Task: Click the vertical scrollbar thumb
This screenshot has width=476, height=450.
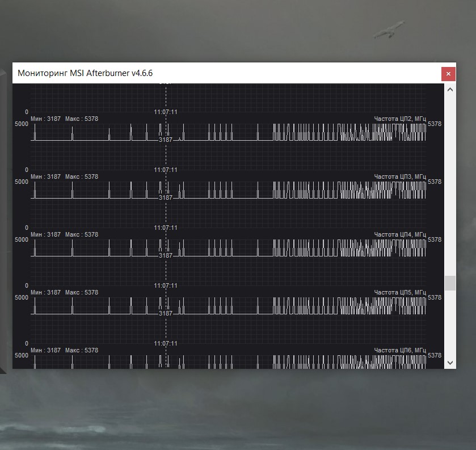Action: [450, 283]
